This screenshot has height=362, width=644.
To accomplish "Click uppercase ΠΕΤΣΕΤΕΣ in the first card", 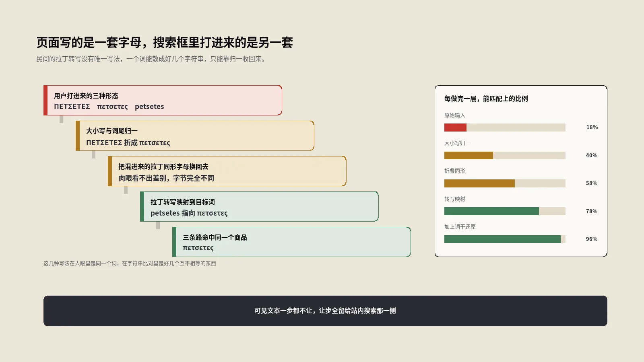I will pos(72,107).
